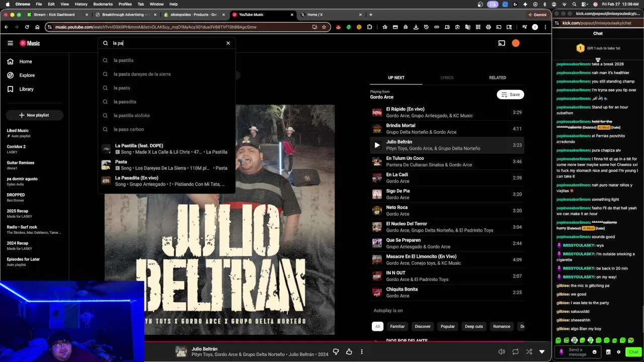Select El Rápido (En vivo) in queue

[x=447, y=112]
